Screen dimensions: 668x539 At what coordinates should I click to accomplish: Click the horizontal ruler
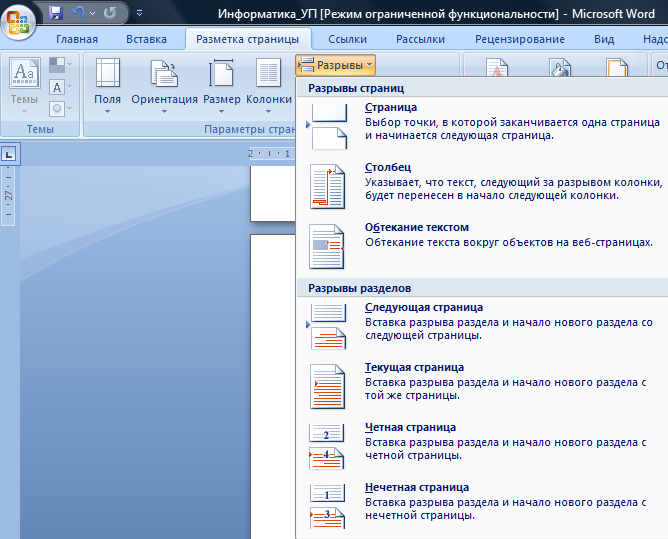click(x=271, y=154)
